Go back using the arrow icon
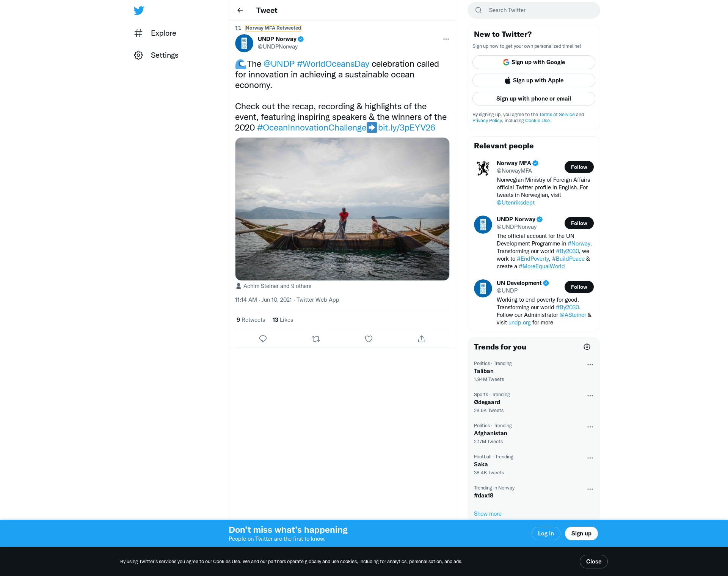Image resolution: width=728 pixels, height=576 pixels. pos(240,10)
